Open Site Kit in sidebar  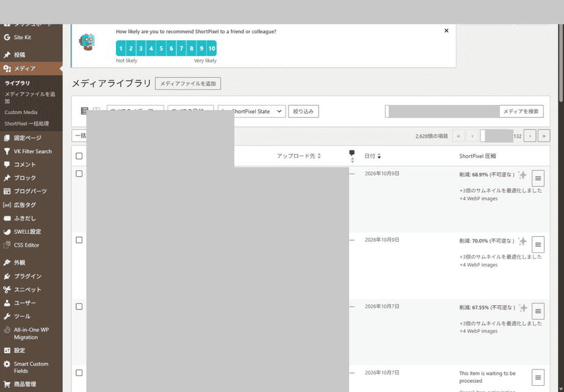23,37
